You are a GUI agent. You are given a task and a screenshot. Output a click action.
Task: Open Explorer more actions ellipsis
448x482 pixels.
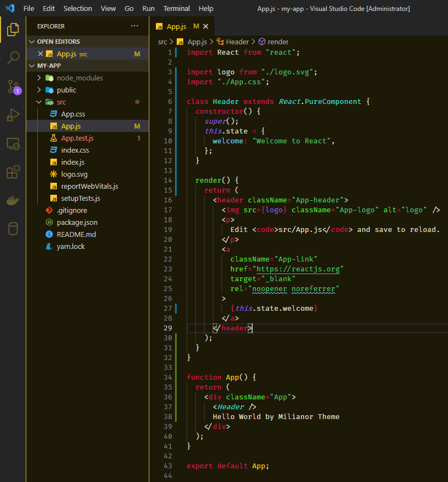pos(135,26)
